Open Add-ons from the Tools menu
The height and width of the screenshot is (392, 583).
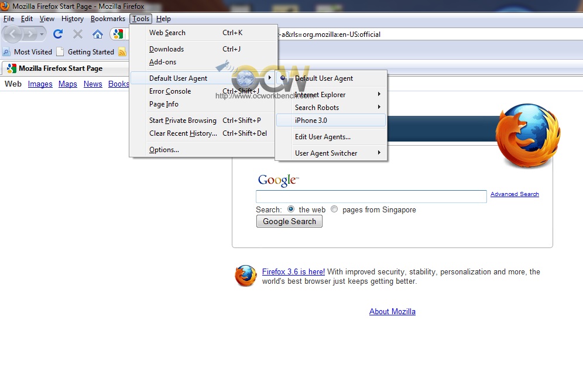[203, 62]
